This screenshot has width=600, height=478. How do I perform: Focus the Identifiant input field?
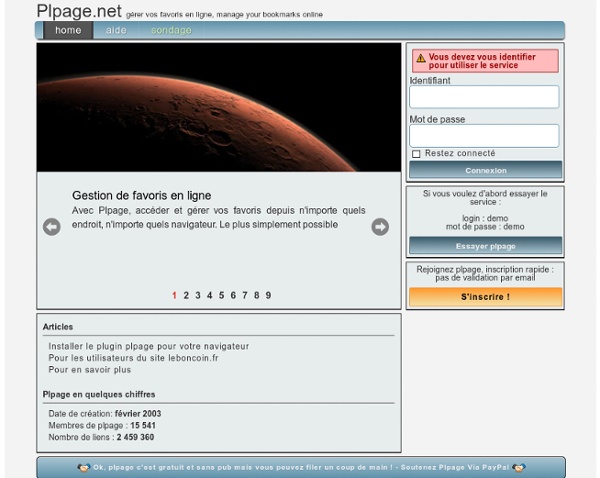click(484, 97)
